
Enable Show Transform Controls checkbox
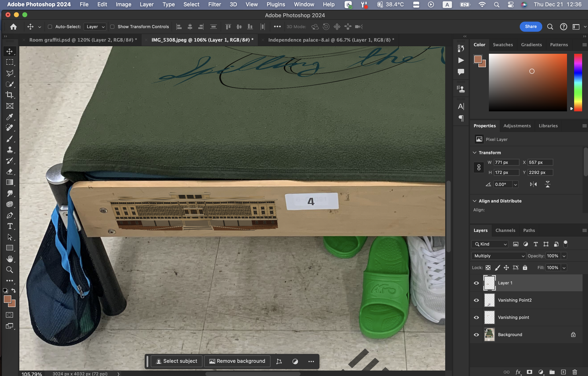pyautogui.click(x=112, y=27)
